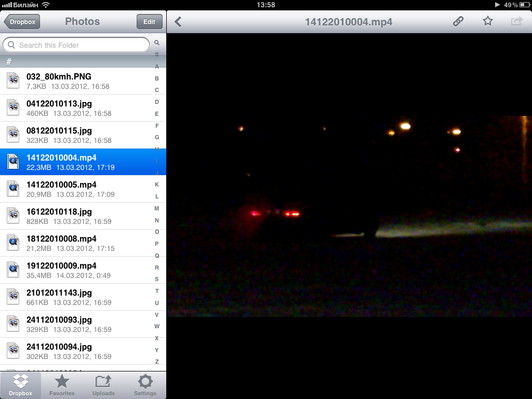The height and width of the screenshot is (399, 532).
Task: Jump to letter W in index bar
Action: [x=157, y=326]
